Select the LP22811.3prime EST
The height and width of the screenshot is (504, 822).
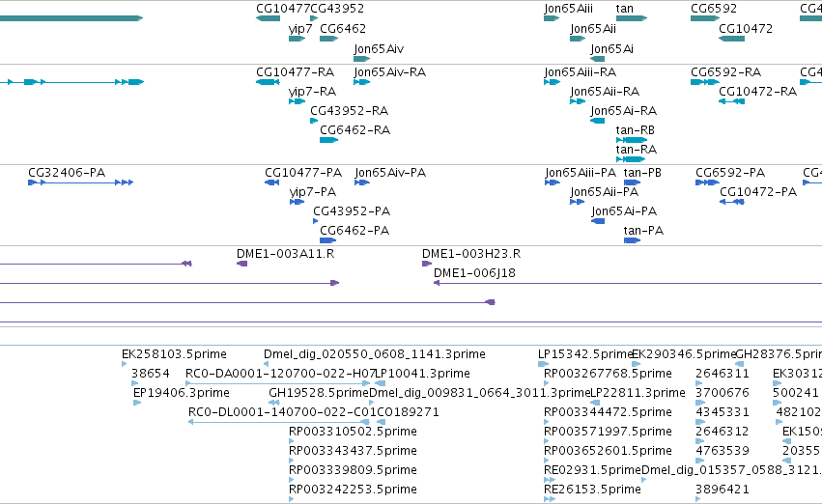(595, 403)
